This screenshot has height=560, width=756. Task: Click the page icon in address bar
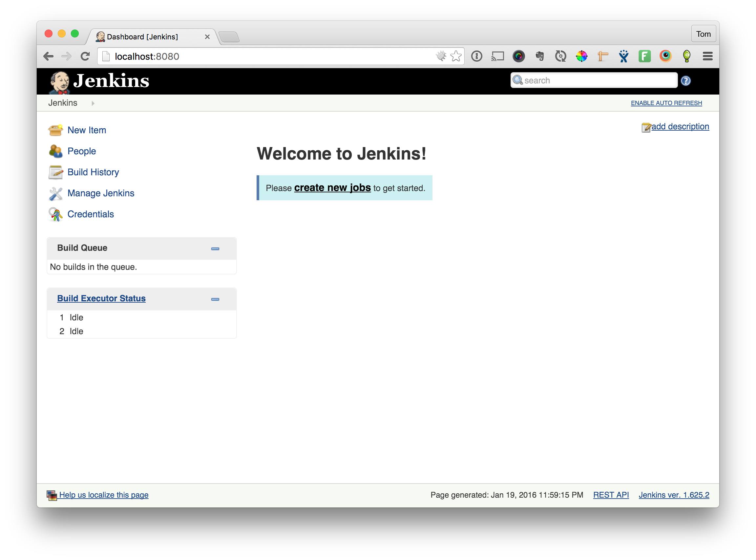(106, 56)
